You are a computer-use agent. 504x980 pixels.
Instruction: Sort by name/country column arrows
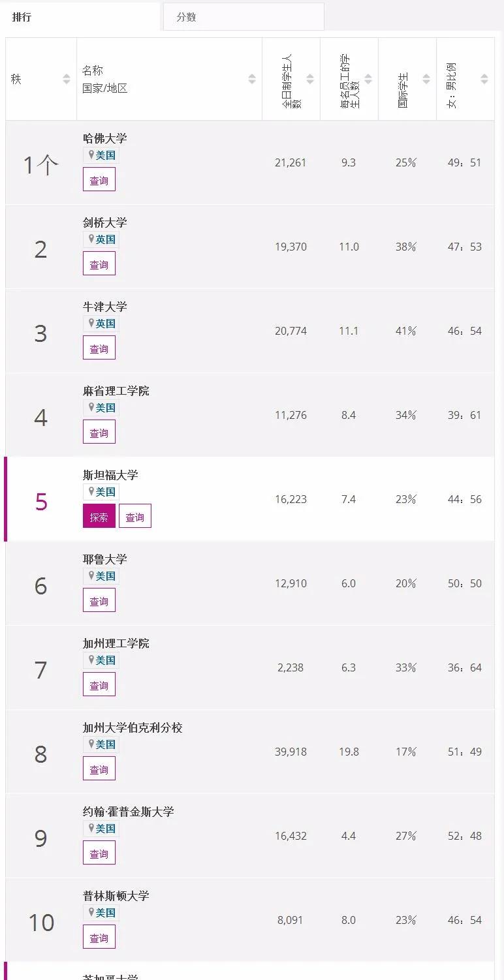(252, 79)
